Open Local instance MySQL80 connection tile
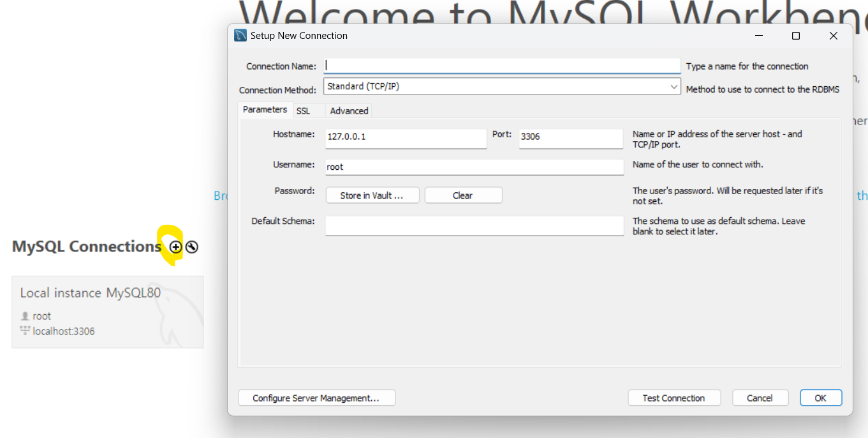Viewport: 868px width, 438px height. [108, 312]
